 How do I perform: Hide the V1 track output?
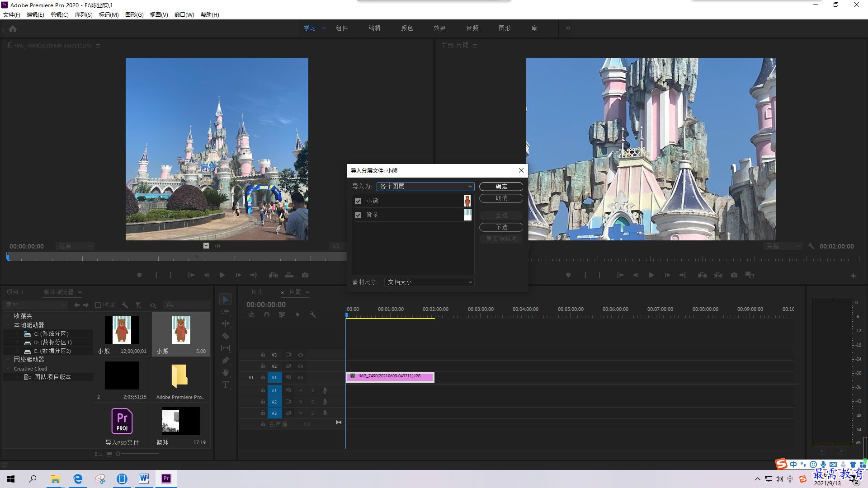(x=300, y=377)
